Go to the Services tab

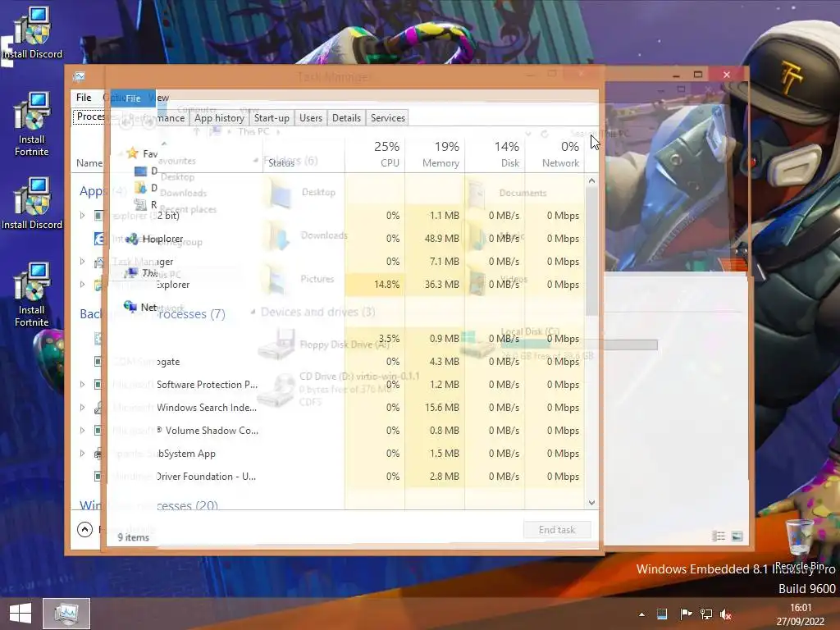[388, 118]
